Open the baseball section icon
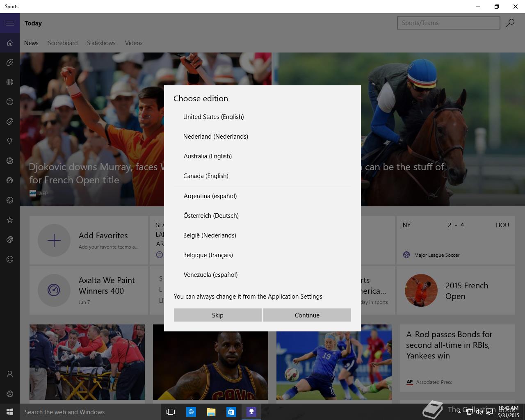 pos(10,102)
